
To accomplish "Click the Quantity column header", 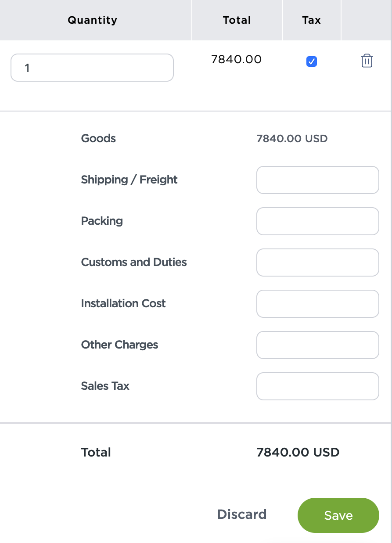I will point(92,20).
